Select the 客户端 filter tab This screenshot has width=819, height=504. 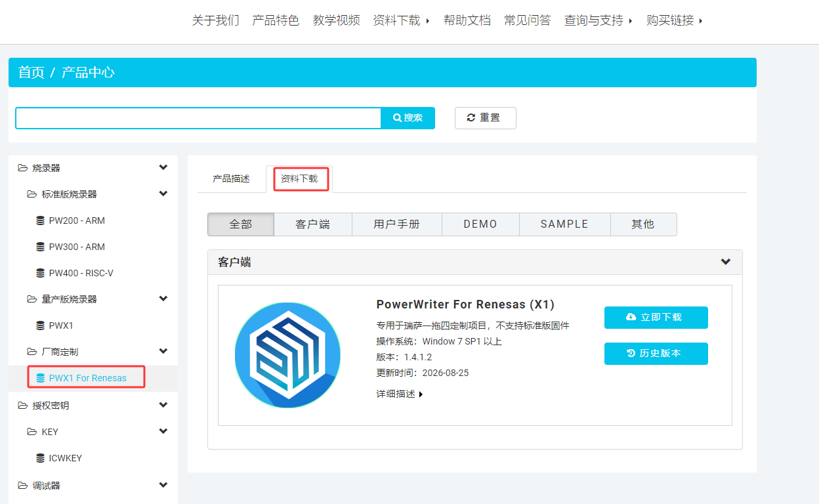[x=313, y=224]
